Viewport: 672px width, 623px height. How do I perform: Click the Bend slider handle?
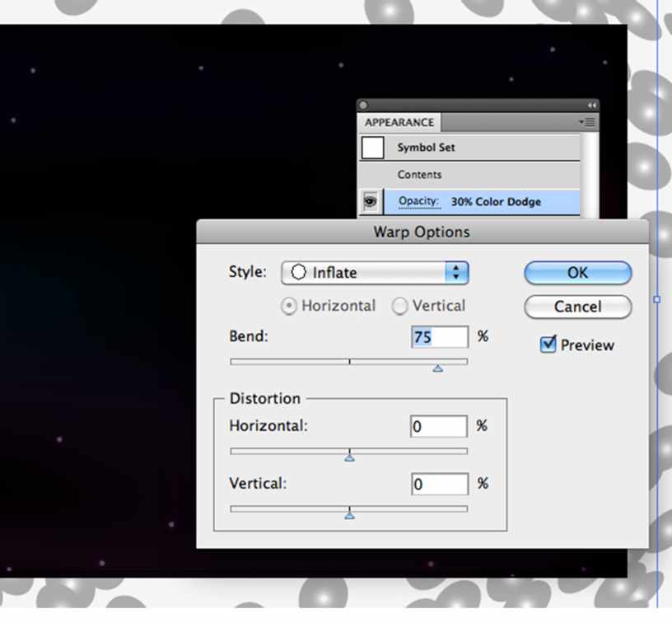pos(437,368)
